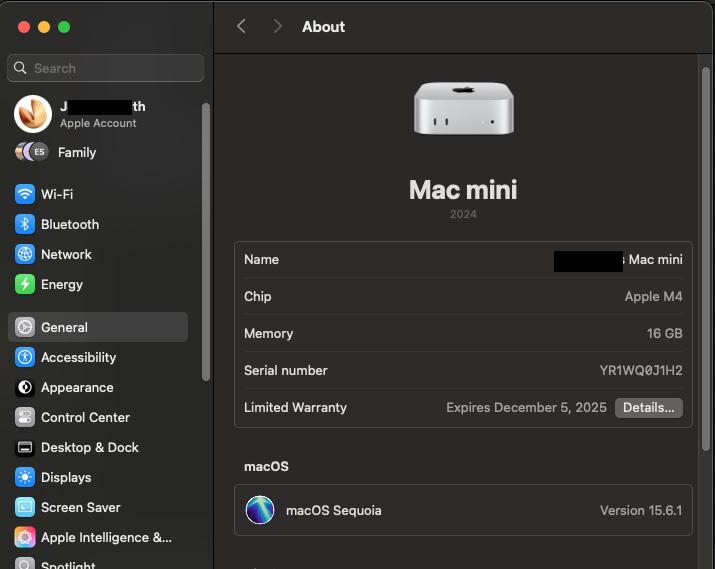Click serial number YR1WQ0J1H2
715x569 pixels.
point(641,371)
